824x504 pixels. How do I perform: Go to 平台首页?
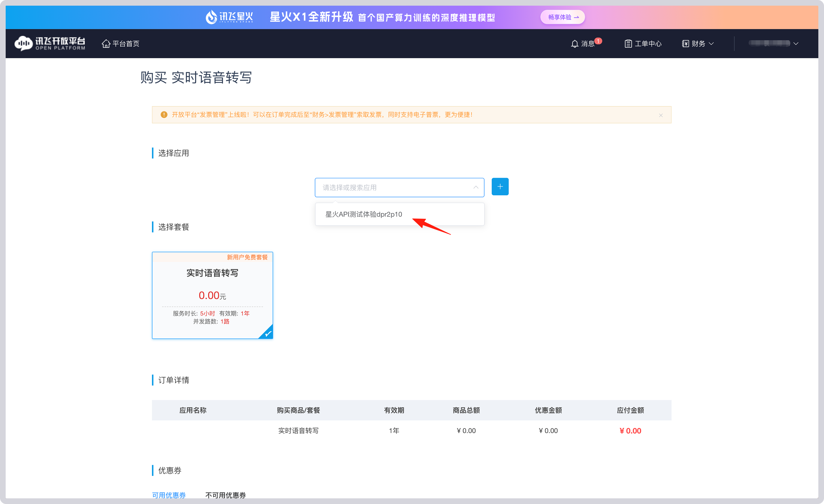tap(125, 44)
